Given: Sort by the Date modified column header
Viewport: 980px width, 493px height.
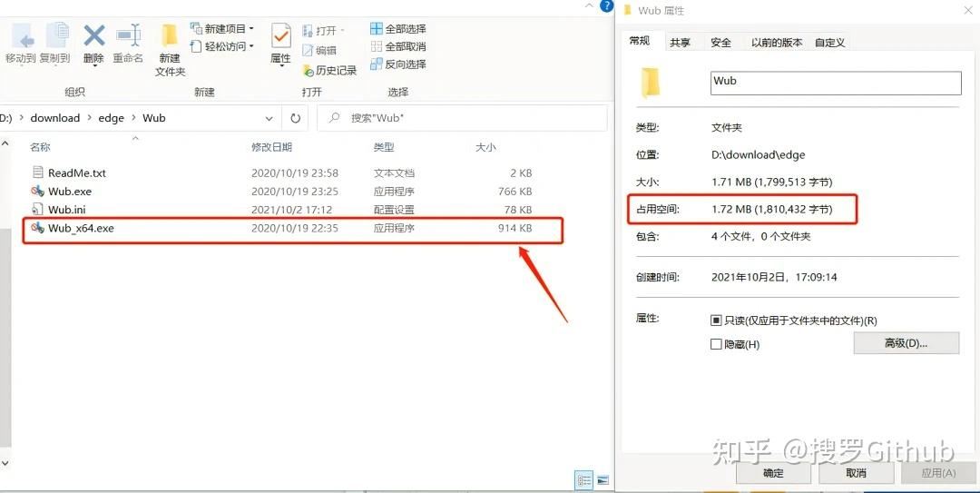Looking at the screenshot, I should coord(271,147).
